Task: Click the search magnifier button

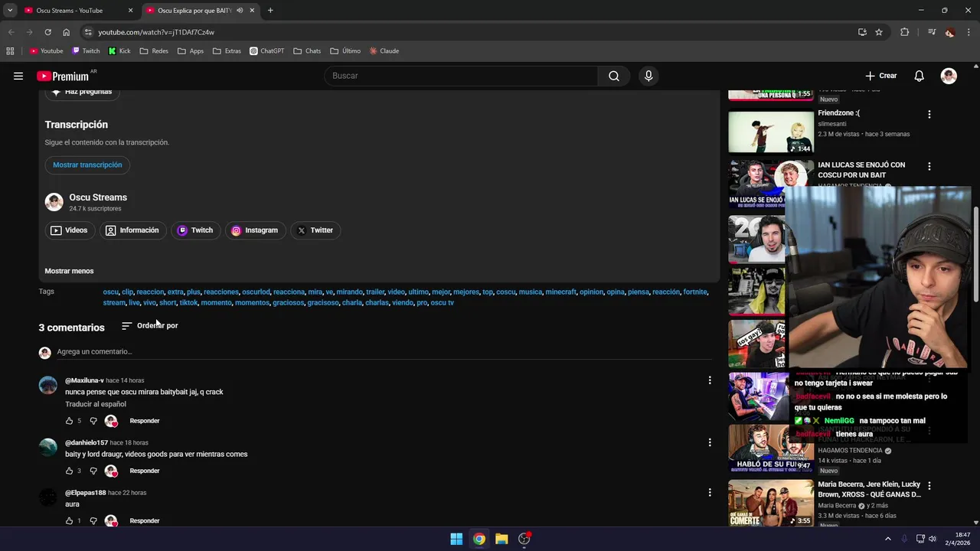Action: (614, 76)
